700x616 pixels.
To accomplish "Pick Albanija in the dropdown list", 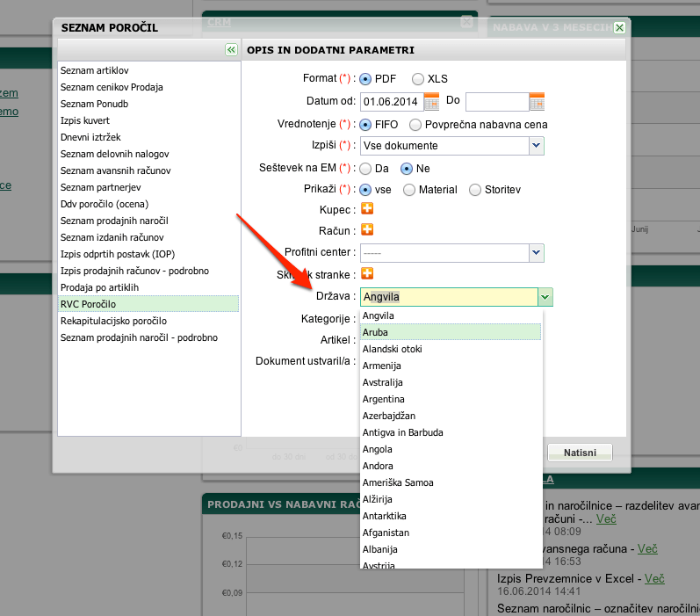I will coord(451,549).
